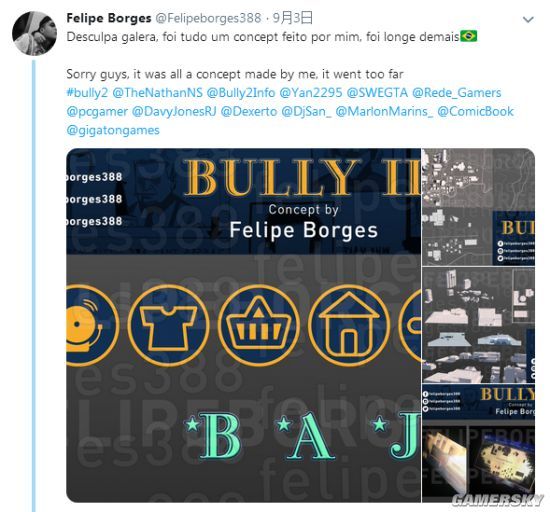Open the @ComicBook mention
550x512 pixels.
[475, 112]
